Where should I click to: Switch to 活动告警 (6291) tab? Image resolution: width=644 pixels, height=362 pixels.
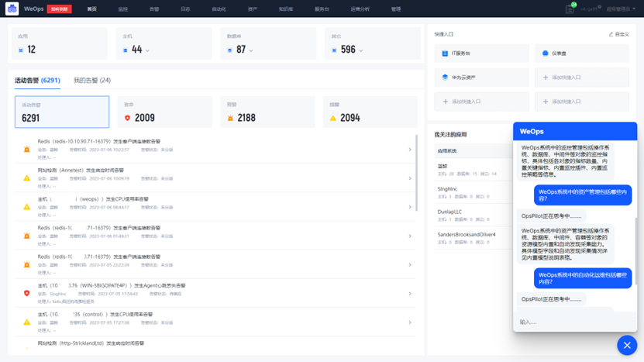click(37, 80)
